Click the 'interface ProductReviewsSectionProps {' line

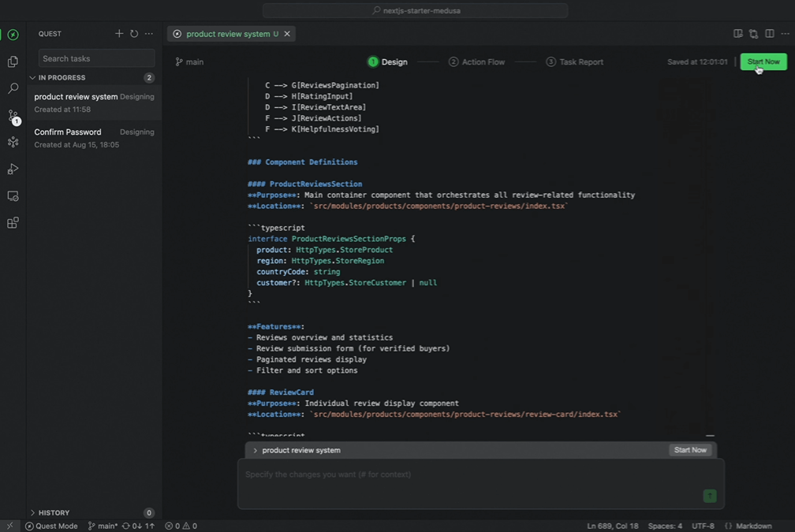(331, 239)
